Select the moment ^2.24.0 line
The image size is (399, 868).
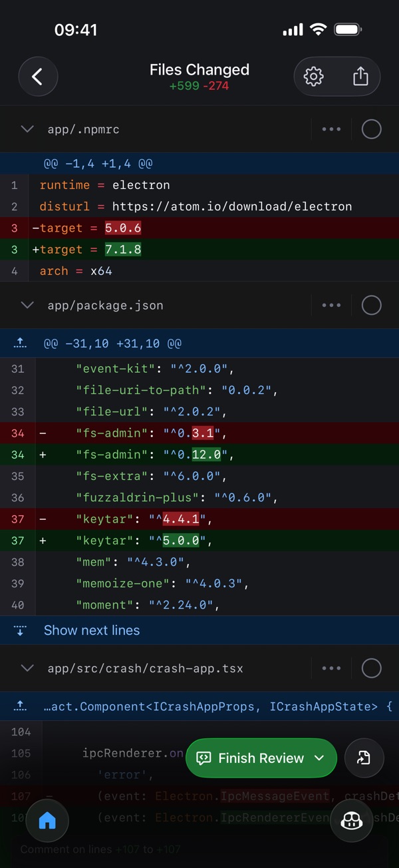coord(199,605)
